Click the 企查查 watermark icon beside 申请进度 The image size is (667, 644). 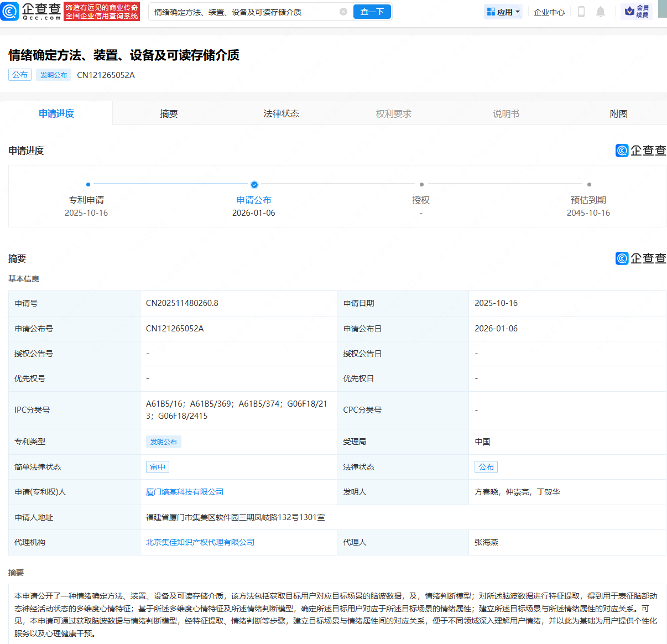tap(621, 150)
